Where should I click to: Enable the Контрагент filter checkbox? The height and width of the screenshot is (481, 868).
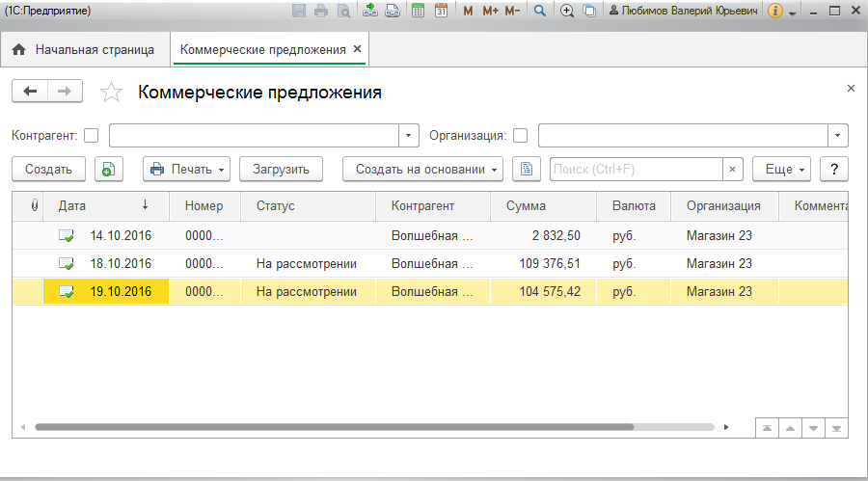coord(92,135)
